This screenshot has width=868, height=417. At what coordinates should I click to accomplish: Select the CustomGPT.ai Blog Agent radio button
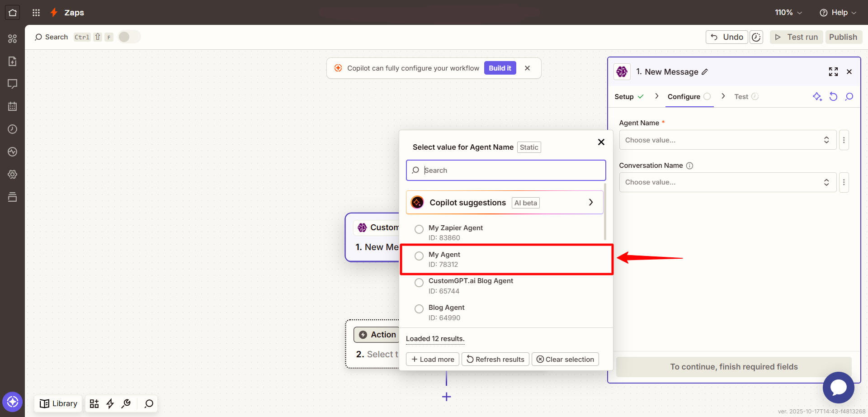[x=419, y=282]
